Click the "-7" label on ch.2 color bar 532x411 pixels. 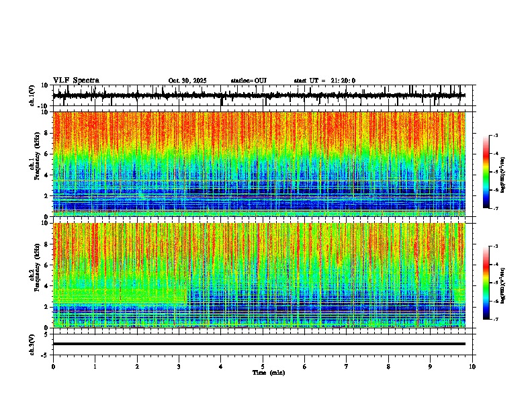pyautogui.click(x=496, y=319)
